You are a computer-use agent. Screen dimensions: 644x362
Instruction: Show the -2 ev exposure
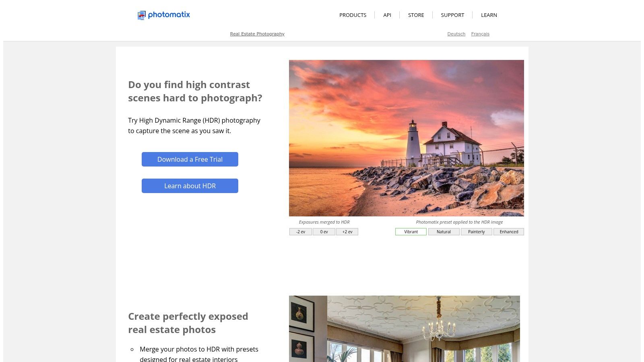click(301, 232)
